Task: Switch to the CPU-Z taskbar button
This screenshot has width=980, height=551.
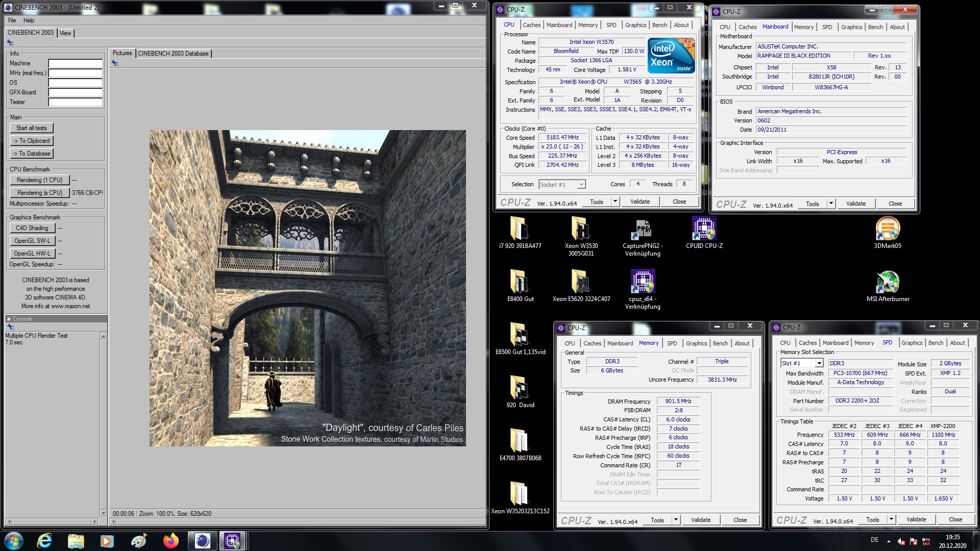Action: tap(232, 541)
